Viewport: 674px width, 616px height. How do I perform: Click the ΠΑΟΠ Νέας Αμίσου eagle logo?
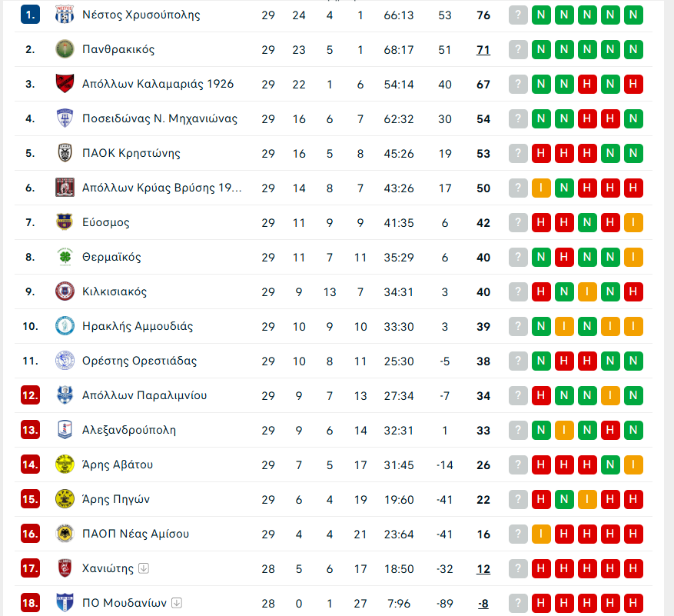[x=65, y=534]
